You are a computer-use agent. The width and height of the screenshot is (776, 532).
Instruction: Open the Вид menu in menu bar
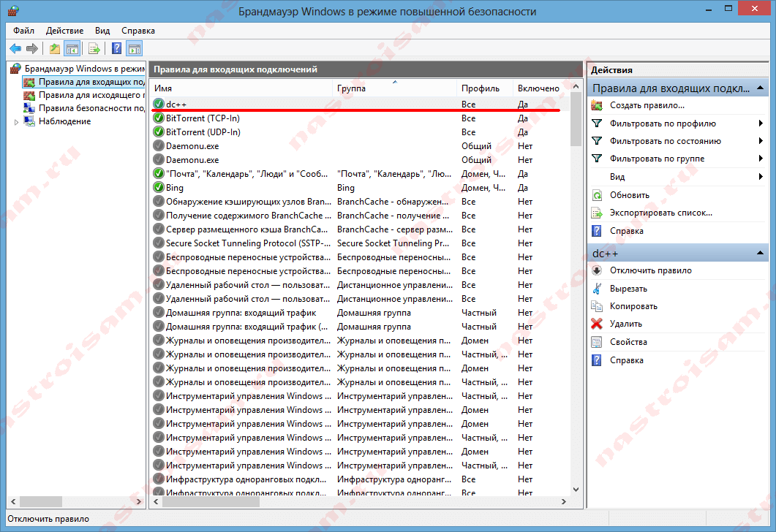point(102,31)
